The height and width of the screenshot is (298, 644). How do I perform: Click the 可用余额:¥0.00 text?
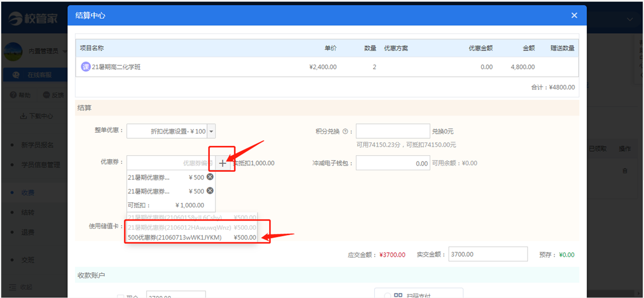click(455, 163)
